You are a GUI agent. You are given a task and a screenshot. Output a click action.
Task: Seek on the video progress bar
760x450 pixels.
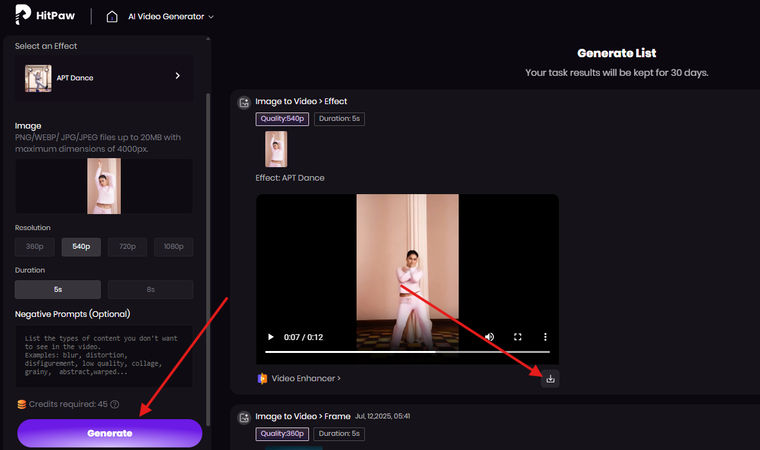click(408, 352)
